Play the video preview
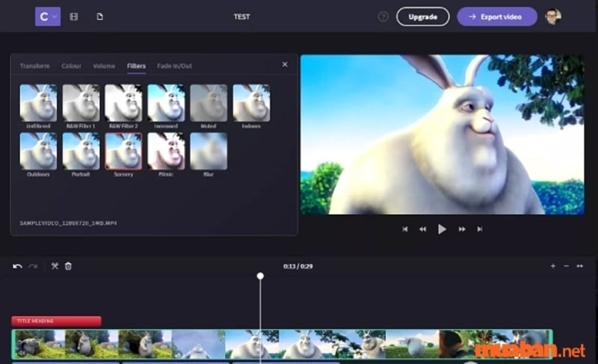 click(x=442, y=229)
